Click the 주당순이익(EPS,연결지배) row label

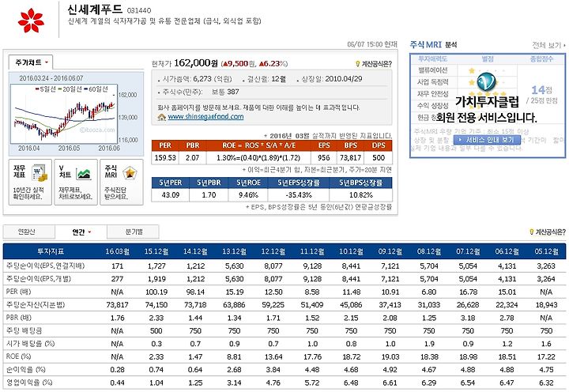click(45, 266)
